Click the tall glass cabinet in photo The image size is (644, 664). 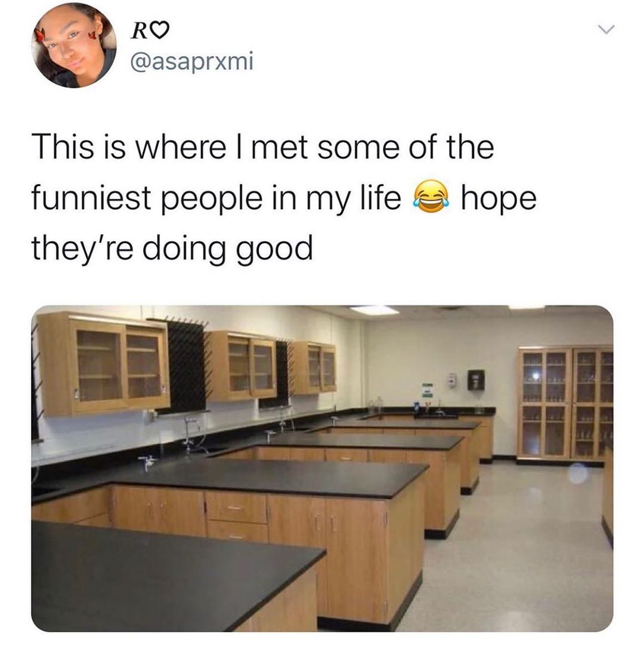pos(565,404)
